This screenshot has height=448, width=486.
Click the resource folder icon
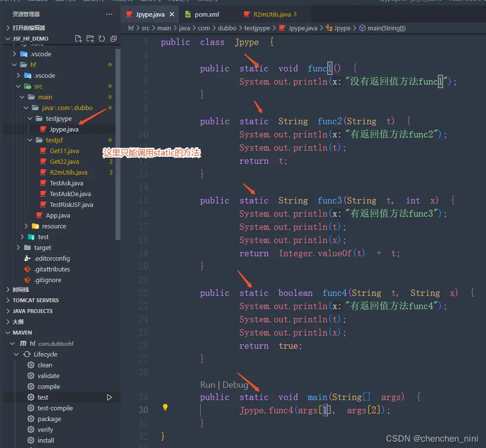pyautogui.click(x=35, y=226)
